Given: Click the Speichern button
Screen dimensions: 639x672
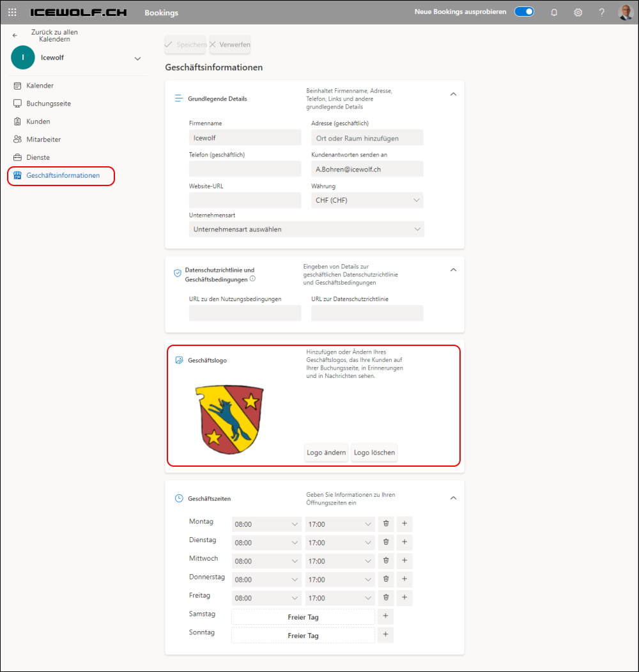Looking at the screenshot, I should click(185, 45).
